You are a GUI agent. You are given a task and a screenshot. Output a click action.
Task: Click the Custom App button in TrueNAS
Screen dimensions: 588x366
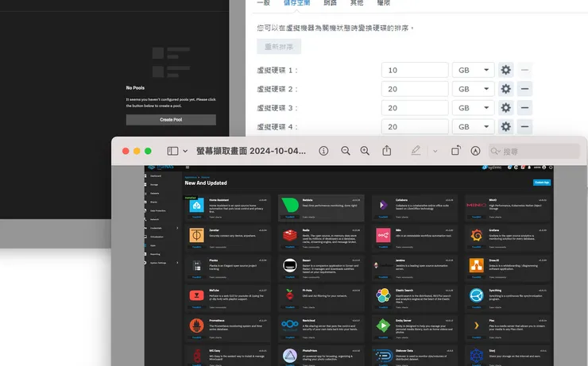pos(542,183)
